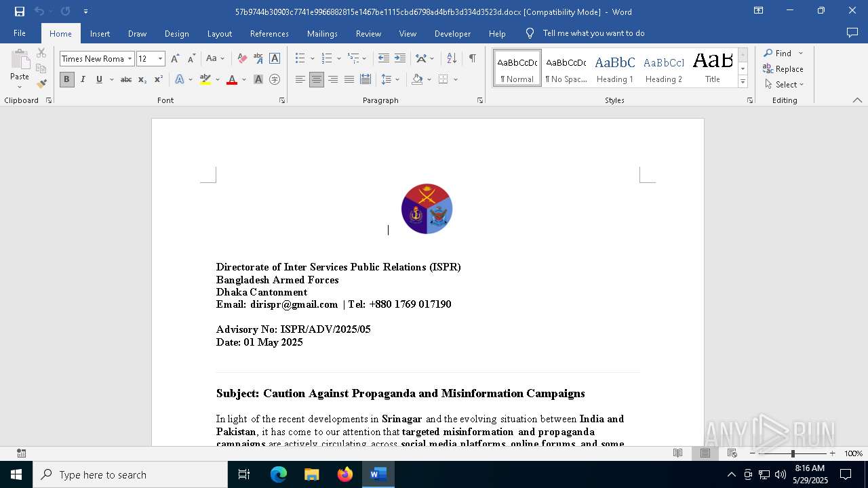
Task: Toggle center alignment
Action: coord(317,79)
